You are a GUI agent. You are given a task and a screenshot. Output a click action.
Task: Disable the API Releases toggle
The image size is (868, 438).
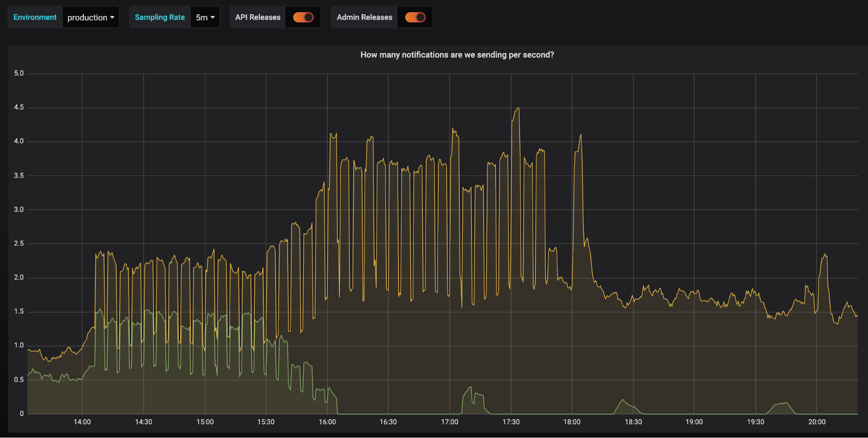point(303,17)
